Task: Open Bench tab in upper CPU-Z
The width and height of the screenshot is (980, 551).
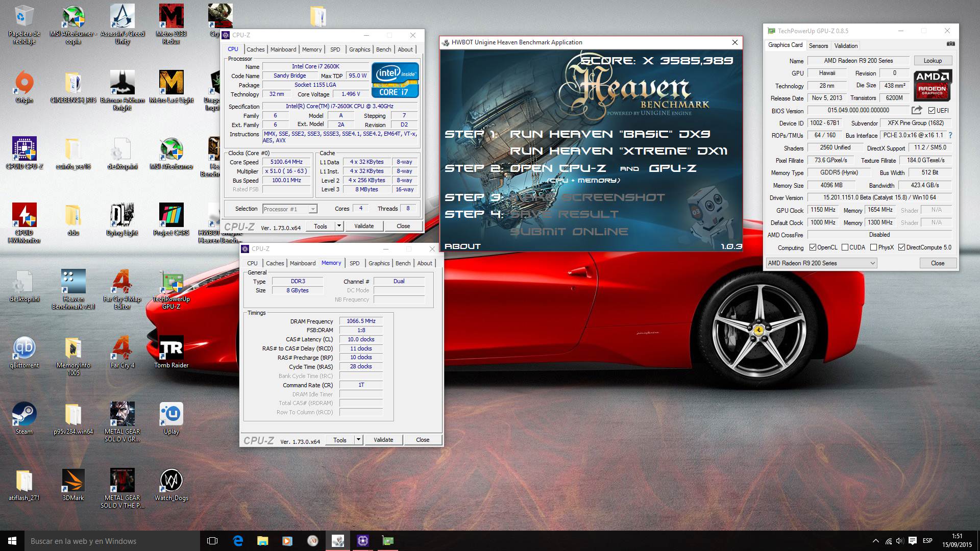Action: pos(383,49)
